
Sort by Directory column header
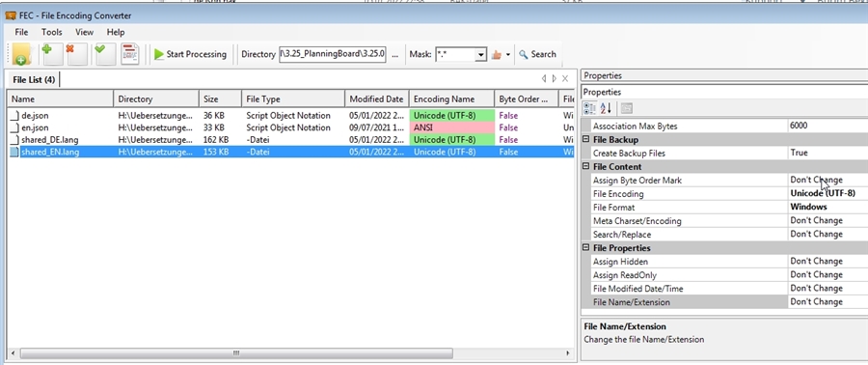pyautogui.click(x=156, y=99)
